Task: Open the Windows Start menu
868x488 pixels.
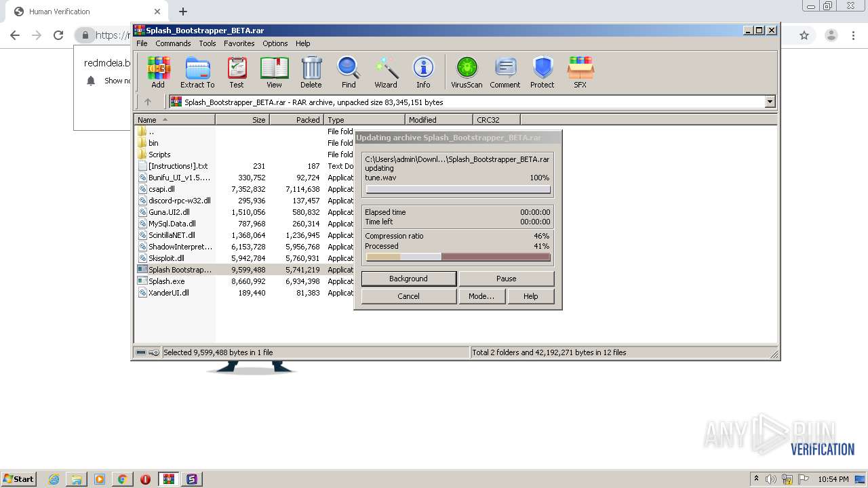Action: tap(18, 479)
